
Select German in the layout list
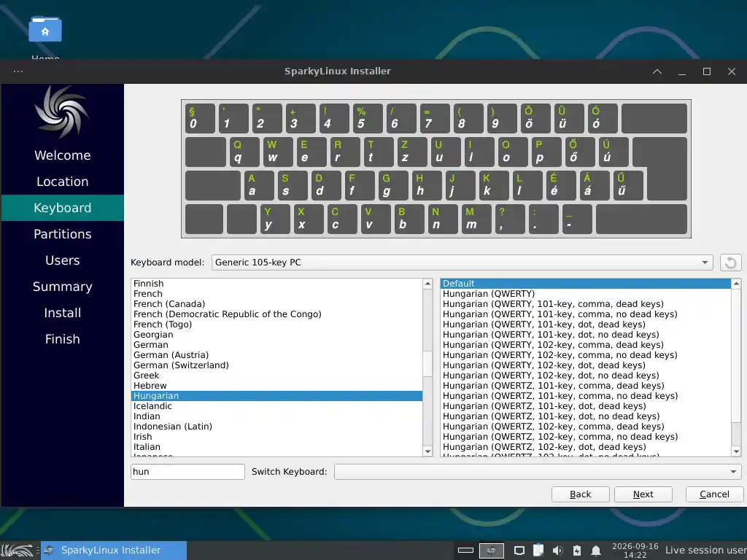pyautogui.click(x=276, y=345)
